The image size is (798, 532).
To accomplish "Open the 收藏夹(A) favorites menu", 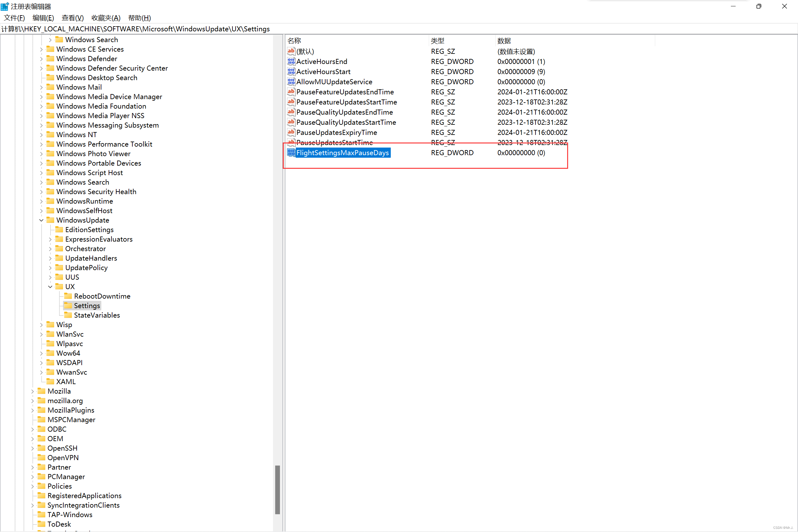I will pyautogui.click(x=106, y=18).
